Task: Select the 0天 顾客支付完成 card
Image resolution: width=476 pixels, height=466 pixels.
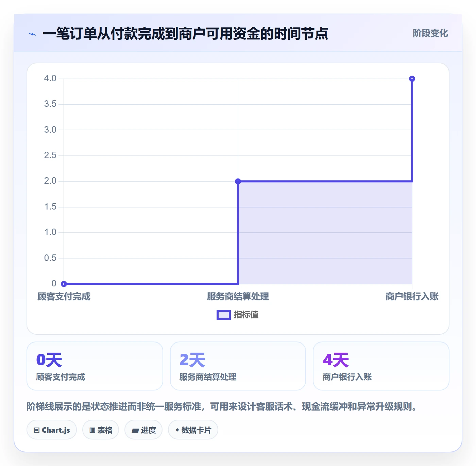Action: click(95, 366)
